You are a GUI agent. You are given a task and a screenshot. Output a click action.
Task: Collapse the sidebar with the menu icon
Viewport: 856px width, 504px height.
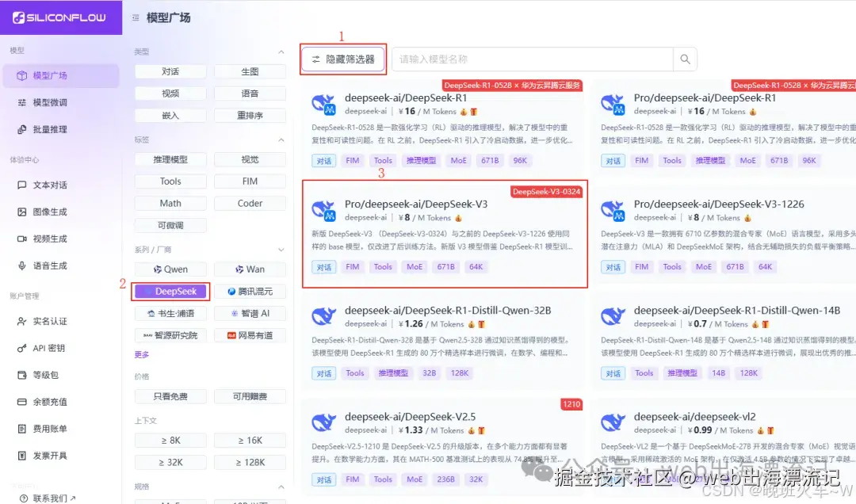point(136,18)
